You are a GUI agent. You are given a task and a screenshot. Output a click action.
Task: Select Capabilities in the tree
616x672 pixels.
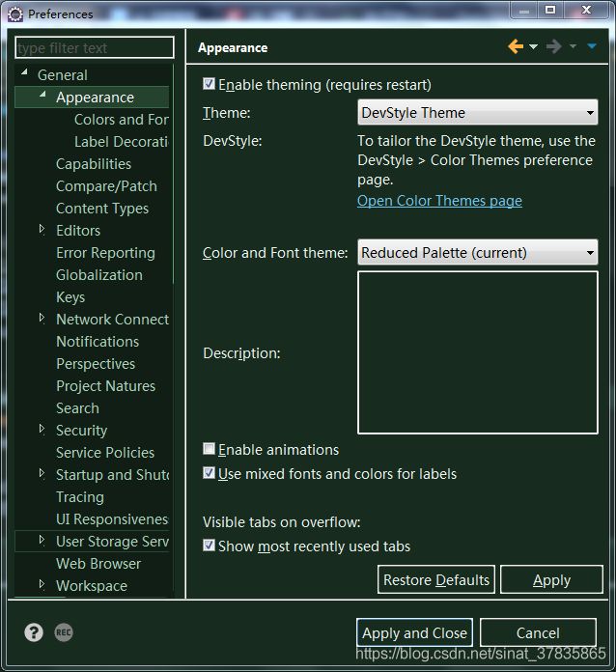[x=94, y=164]
